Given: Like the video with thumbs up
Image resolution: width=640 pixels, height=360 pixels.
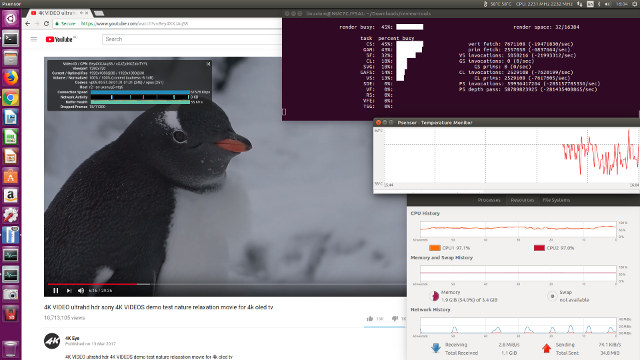Looking at the screenshot, I should point(370,318).
